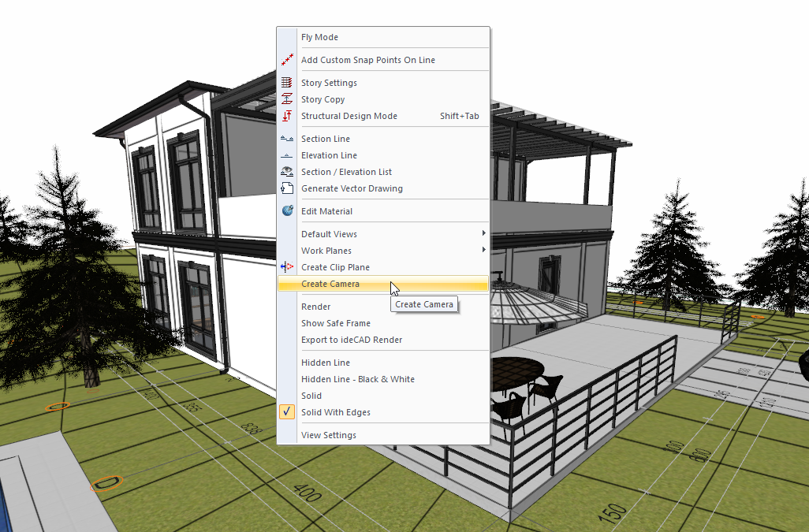This screenshot has height=532, width=809.
Task: Enable Solid display mode
Action: click(x=311, y=396)
